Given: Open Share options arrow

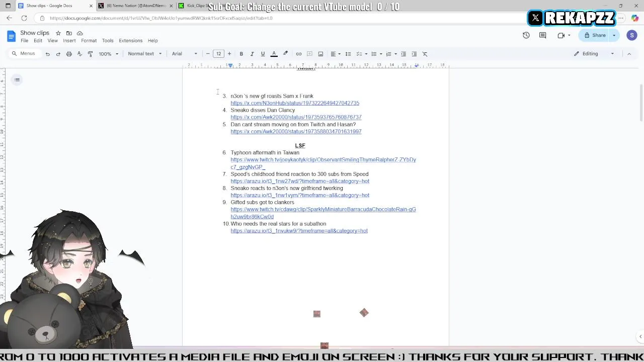Looking at the screenshot, I should click(614, 35).
